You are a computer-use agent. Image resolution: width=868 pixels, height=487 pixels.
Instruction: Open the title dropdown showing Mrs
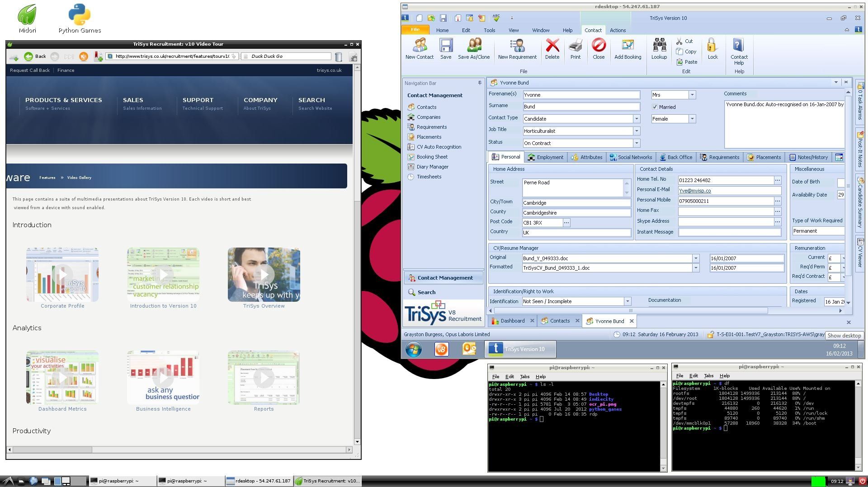pyautogui.click(x=692, y=95)
